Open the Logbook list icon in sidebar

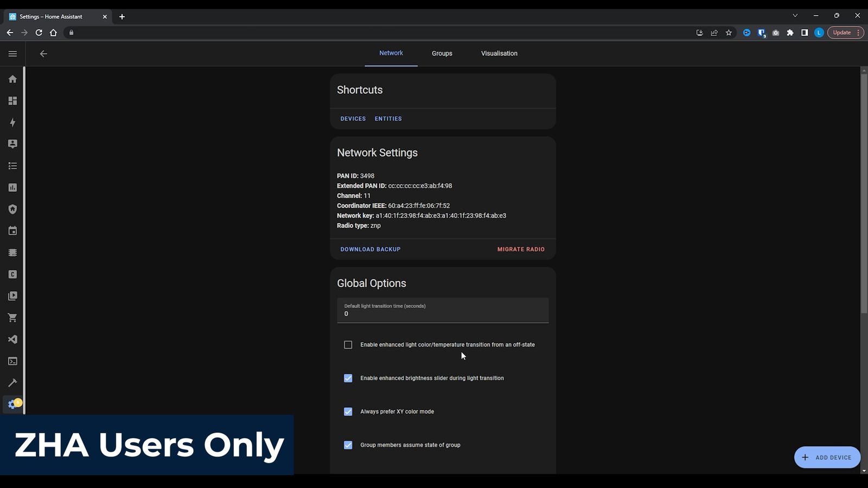tap(12, 166)
